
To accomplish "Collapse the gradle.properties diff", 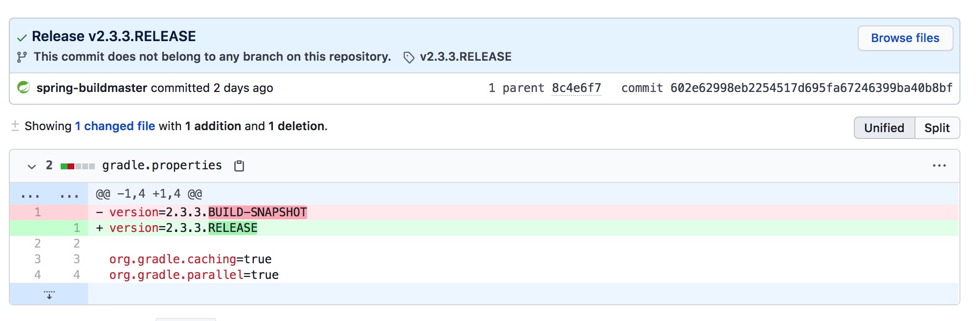I will [x=32, y=166].
